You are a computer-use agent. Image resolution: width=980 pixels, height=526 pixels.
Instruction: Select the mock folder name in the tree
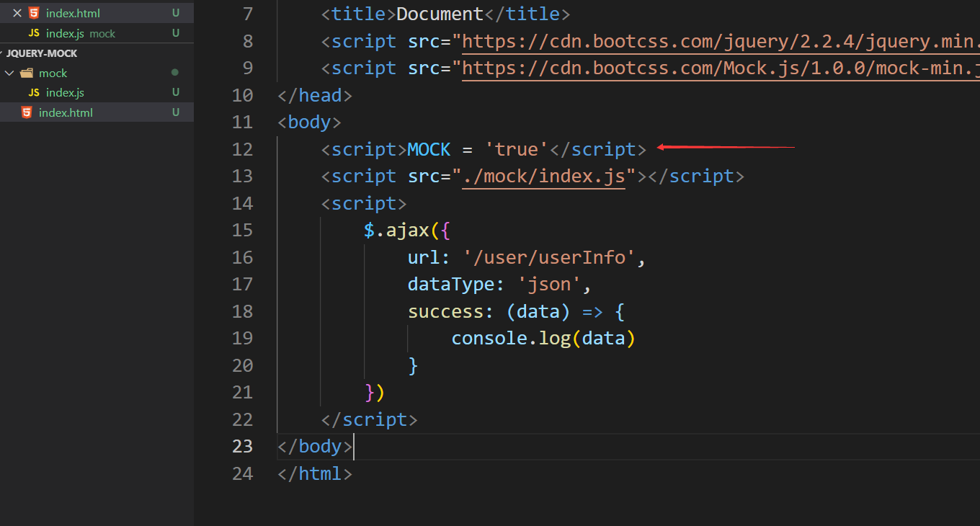[x=53, y=73]
